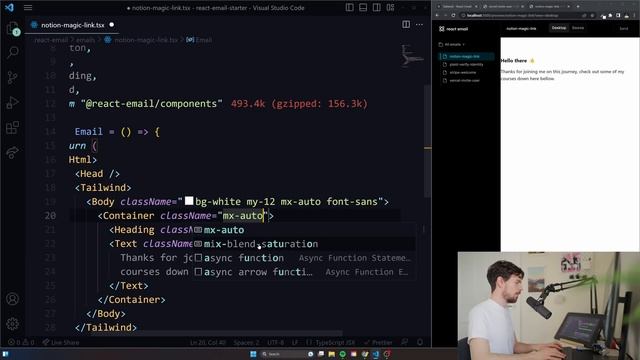
Task: Open the VS Code hamburger menu
Action: coord(28,7)
